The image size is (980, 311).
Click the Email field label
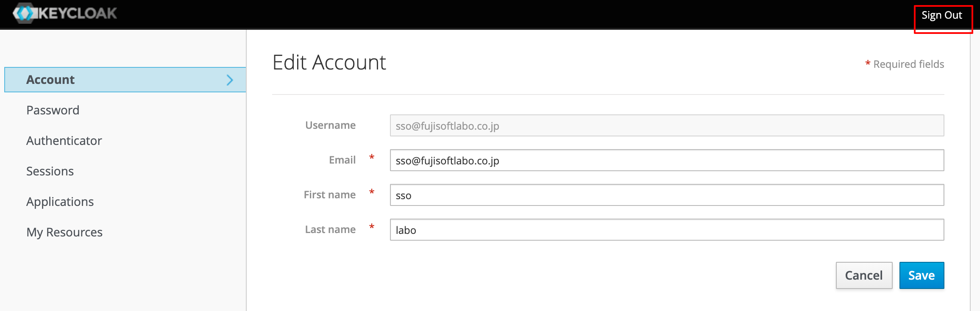pos(342,160)
